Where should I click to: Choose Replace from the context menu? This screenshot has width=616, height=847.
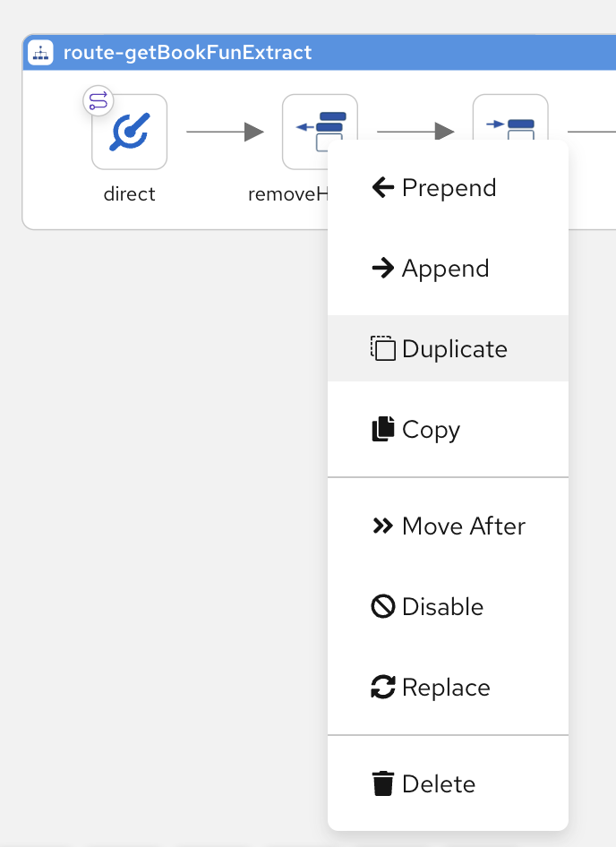[448, 687]
